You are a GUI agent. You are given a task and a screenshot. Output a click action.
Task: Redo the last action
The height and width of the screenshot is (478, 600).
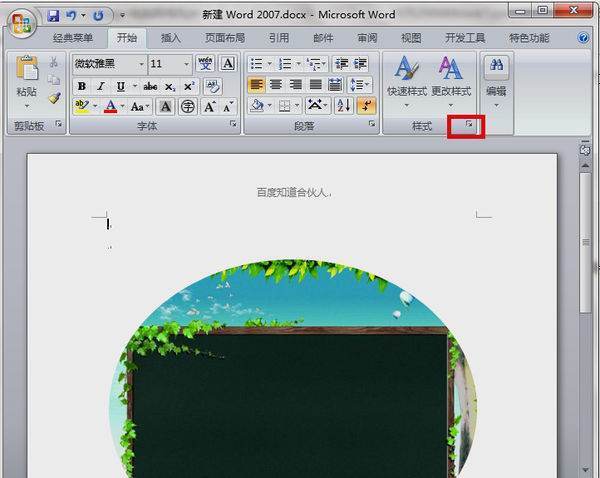click(x=98, y=16)
